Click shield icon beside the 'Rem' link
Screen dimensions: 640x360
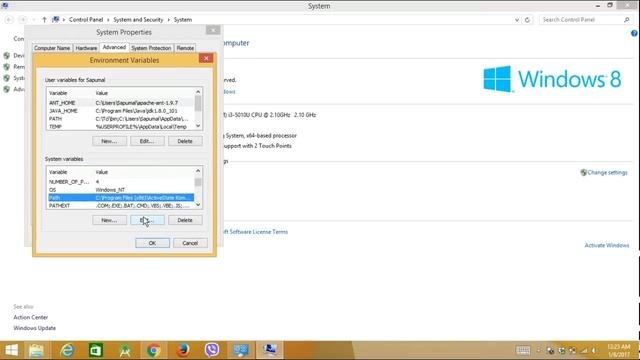click(x=7, y=67)
